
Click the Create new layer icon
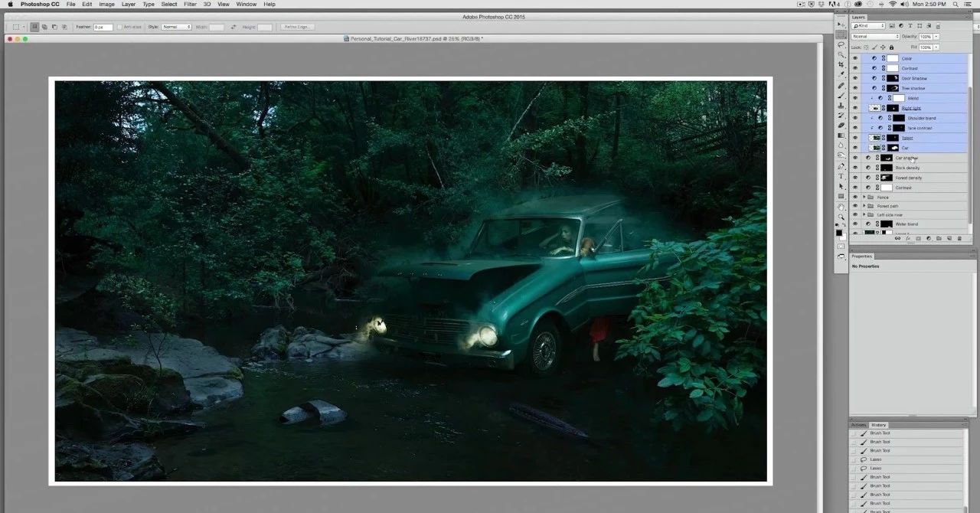948,238
